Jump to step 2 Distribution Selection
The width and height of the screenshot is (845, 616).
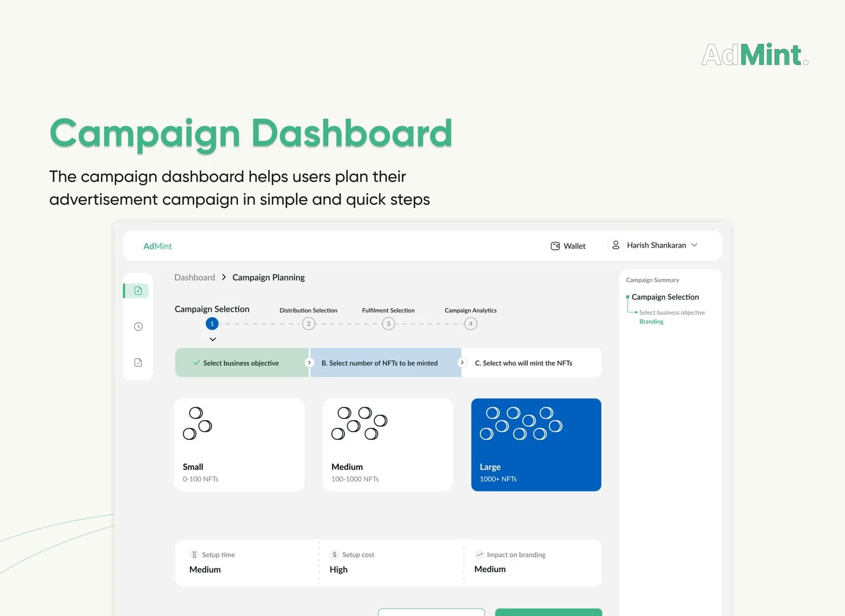309,323
